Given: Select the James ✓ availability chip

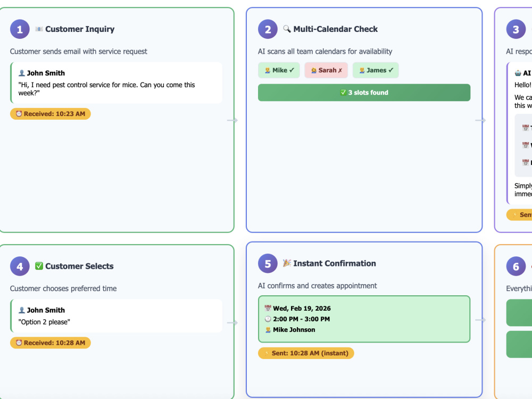Looking at the screenshot, I should tap(376, 70).
